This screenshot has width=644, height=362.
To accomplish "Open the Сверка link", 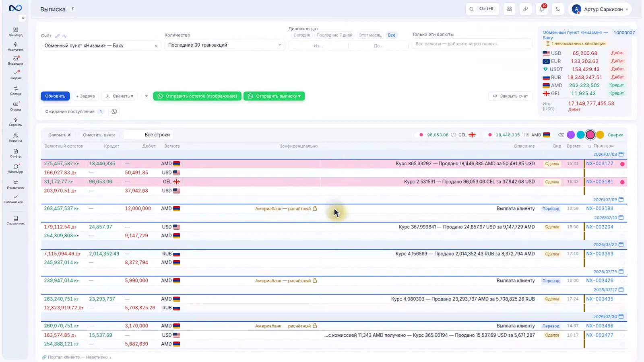I will (615, 135).
